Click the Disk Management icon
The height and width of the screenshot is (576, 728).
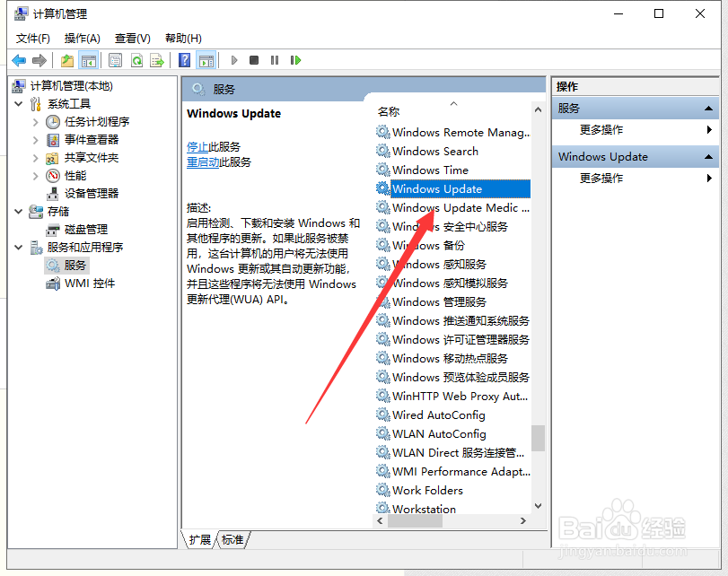(x=53, y=230)
